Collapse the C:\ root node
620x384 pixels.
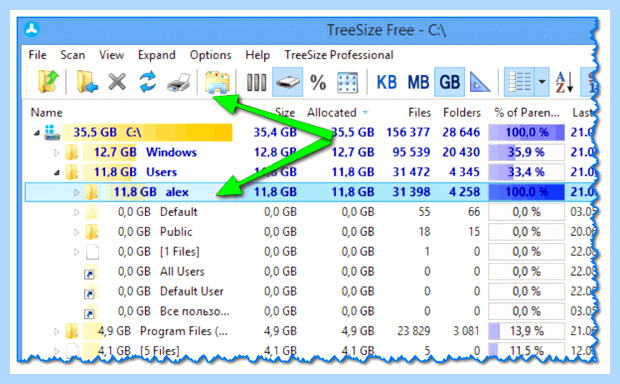tap(37, 133)
